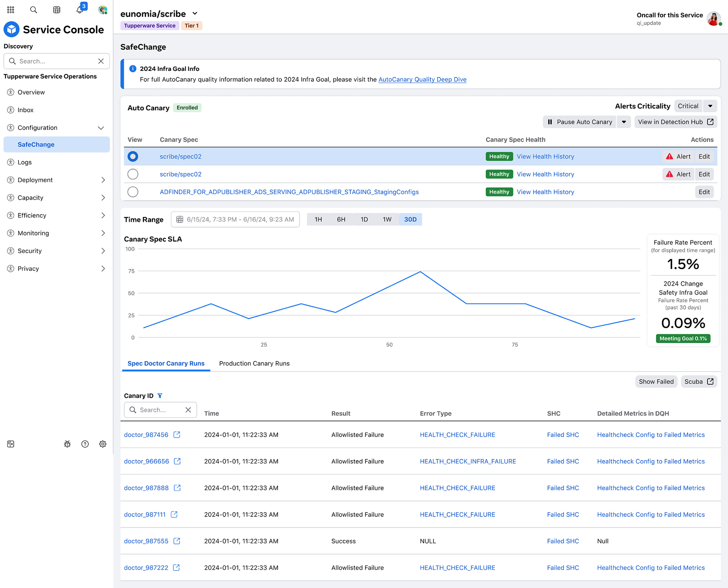Open the help question mark icon
Viewport: 728px width, 588px height.
click(x=85, y=444)
